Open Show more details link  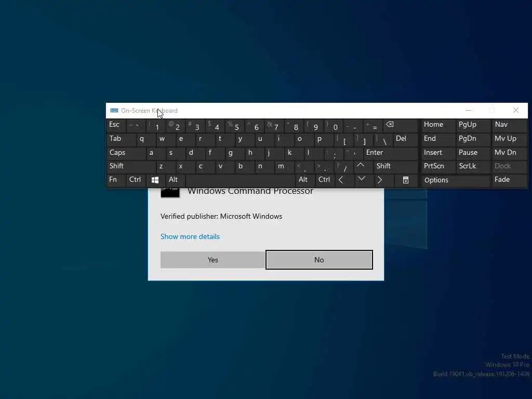click(x=190, y=236)
